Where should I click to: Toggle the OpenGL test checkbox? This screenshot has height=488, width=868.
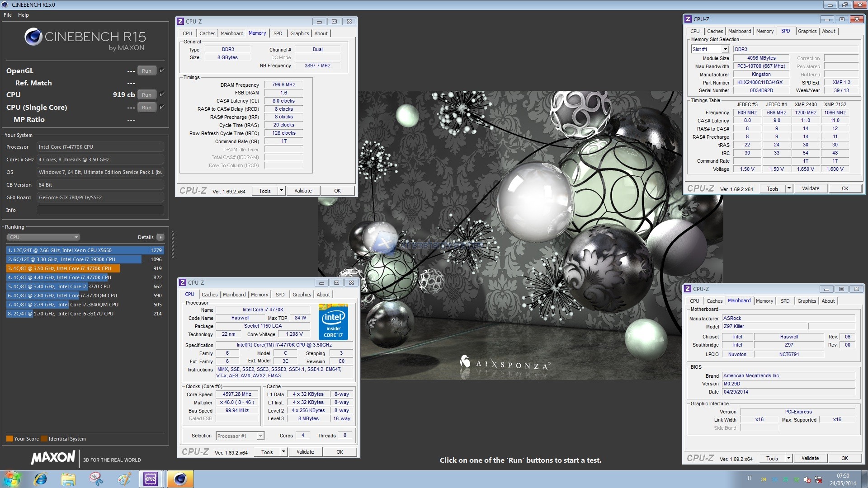click(162, 70)
